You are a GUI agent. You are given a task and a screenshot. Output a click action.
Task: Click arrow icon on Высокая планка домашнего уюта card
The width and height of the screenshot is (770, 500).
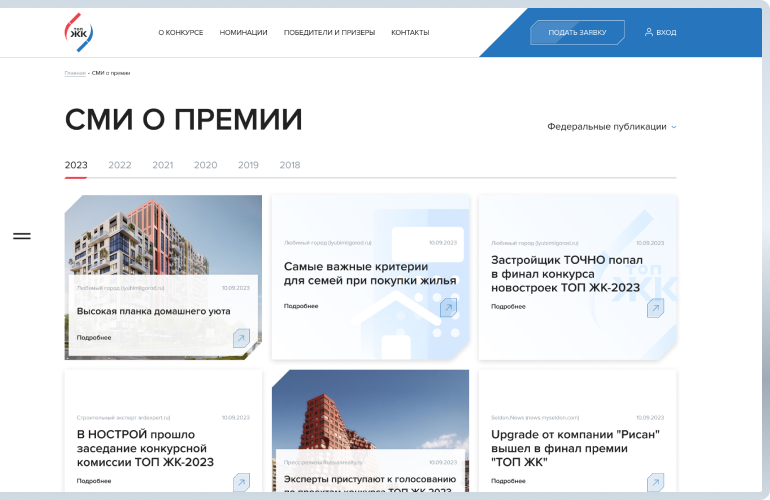241,338
